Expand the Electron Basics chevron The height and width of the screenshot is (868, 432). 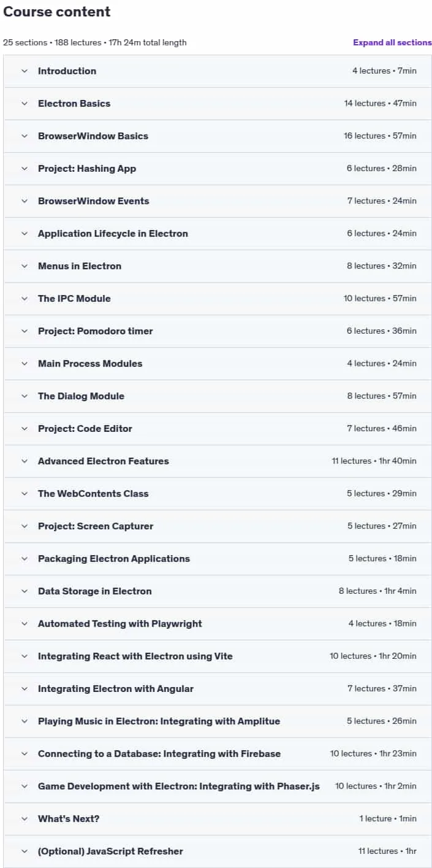(25, 104)
